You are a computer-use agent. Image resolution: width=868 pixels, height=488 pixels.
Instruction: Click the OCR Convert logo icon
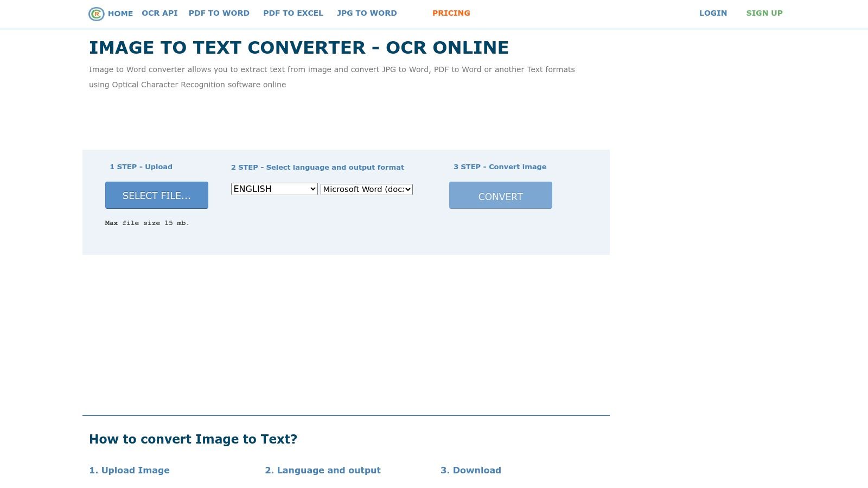click(x=95, y=13)
